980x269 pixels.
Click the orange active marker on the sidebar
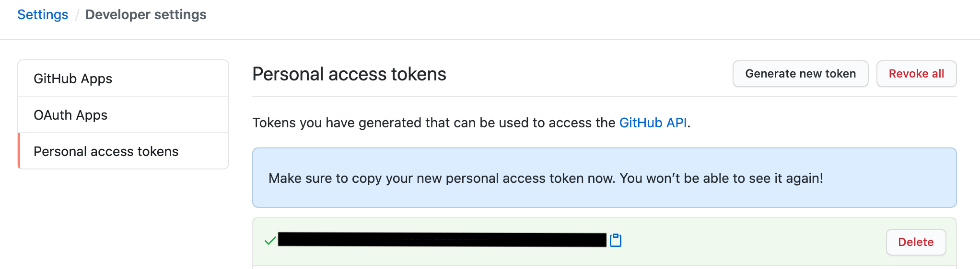tap(19, 151)
